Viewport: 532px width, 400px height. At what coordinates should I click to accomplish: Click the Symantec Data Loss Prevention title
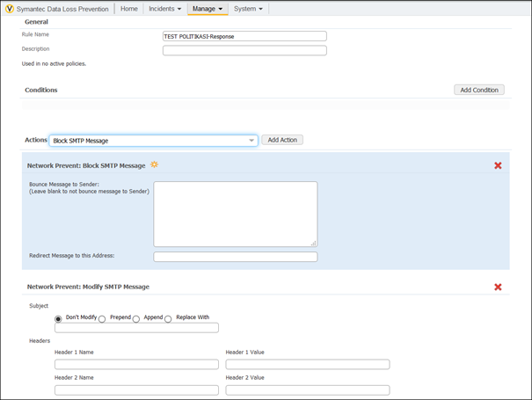click(x=62, y=9)
